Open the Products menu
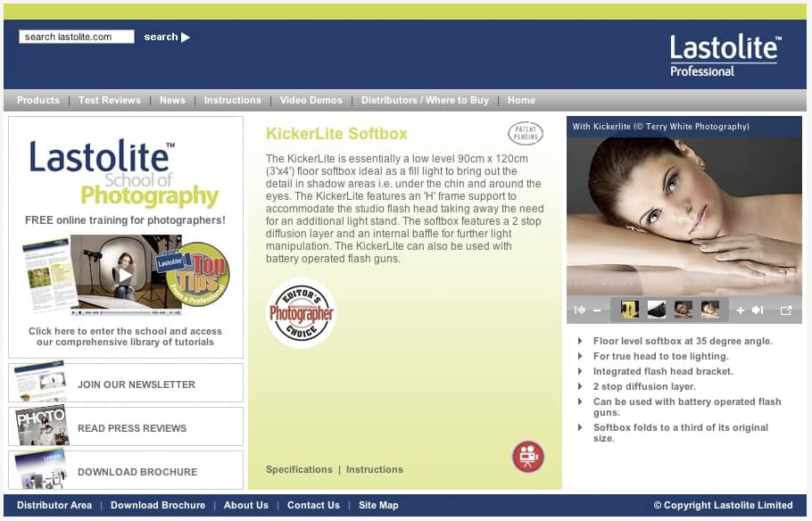Screen dimensions: 812x521 (x=37, y=100)
